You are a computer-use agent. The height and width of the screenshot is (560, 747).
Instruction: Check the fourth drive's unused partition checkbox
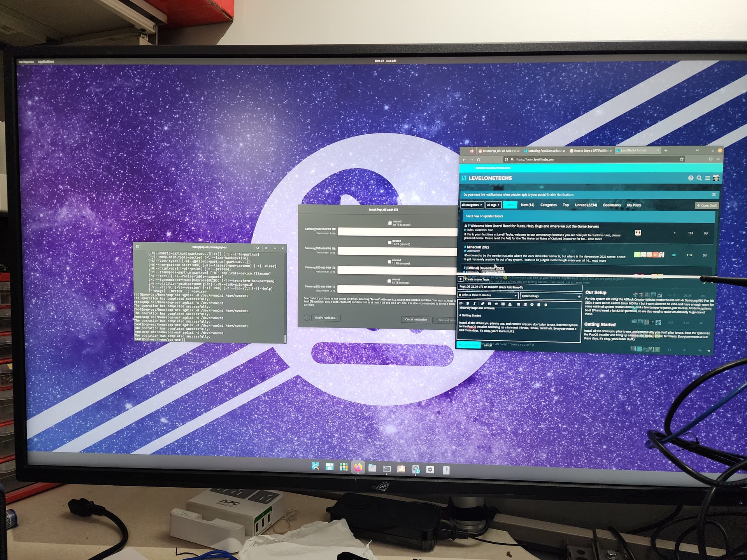point(389,281)
